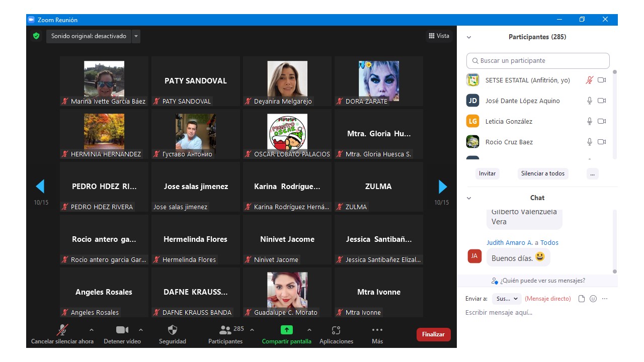644x362 pixels.
Task: Click the green encryption shield icon
Action: [36, 36]
